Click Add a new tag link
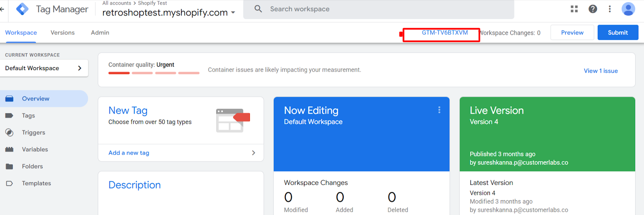644x215 pixels. coord(129,153)
